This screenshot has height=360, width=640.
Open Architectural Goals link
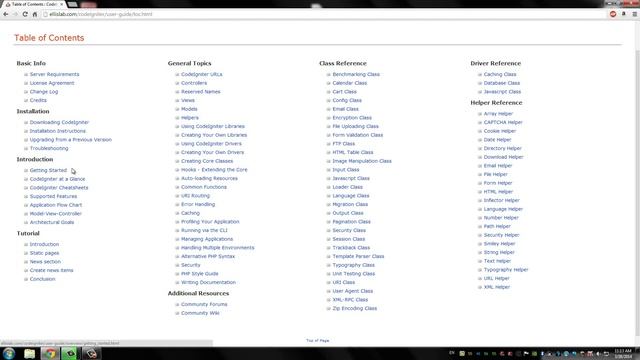(x=52, y=222)
